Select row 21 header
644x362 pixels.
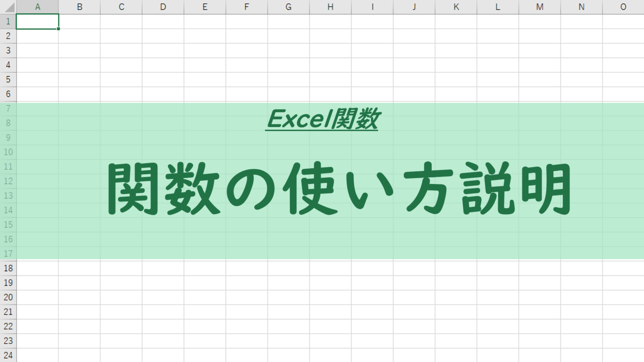pyautogui.click(x=8, y=312)
